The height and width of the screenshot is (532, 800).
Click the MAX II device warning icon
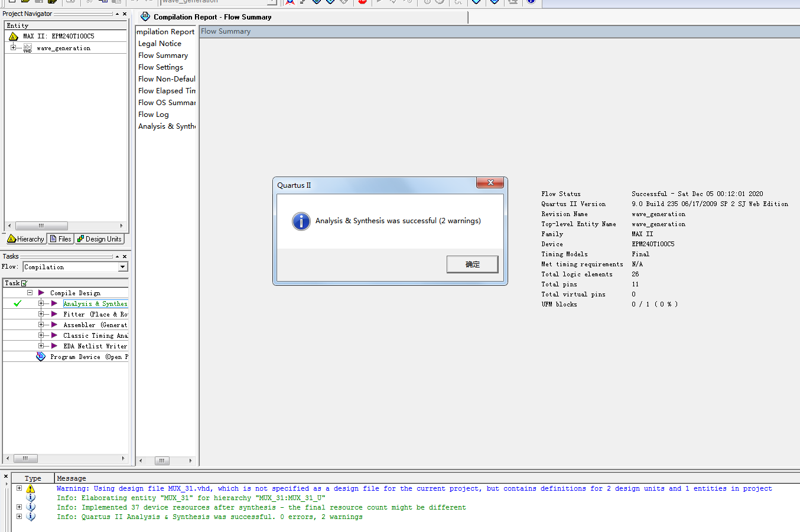[x=14, y=37]
